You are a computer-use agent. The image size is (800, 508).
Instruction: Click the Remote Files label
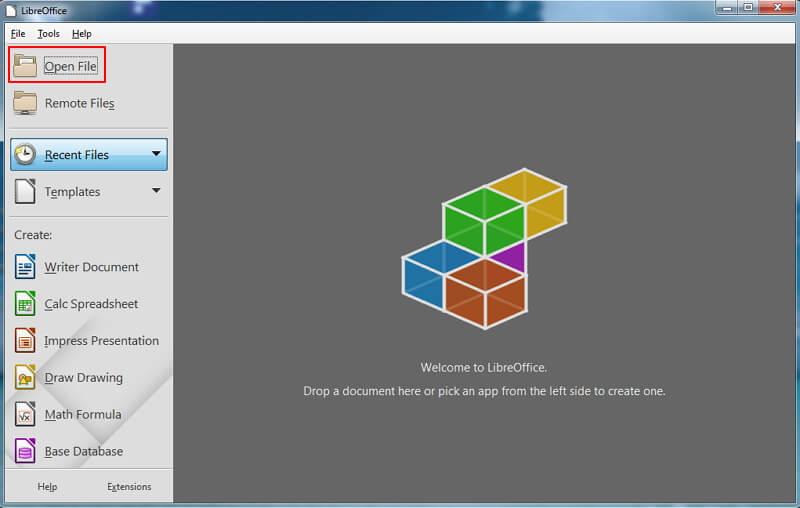80,103
